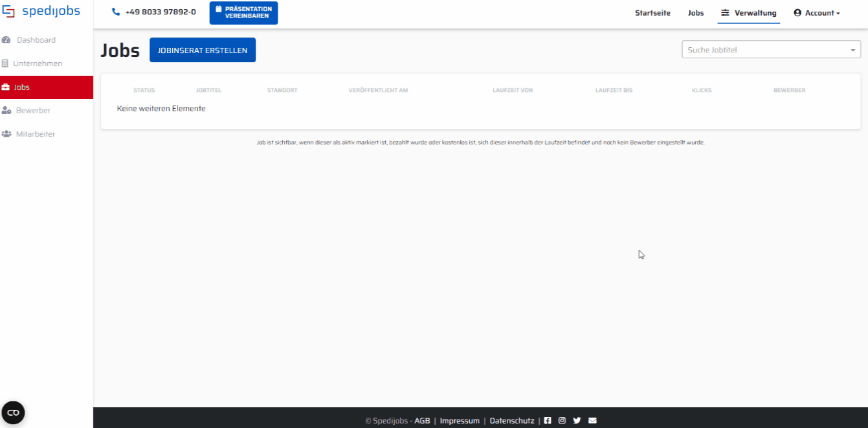Screen dimensions: 868x428
Task: Expand the Account dropdown menu
Action: 817,13
